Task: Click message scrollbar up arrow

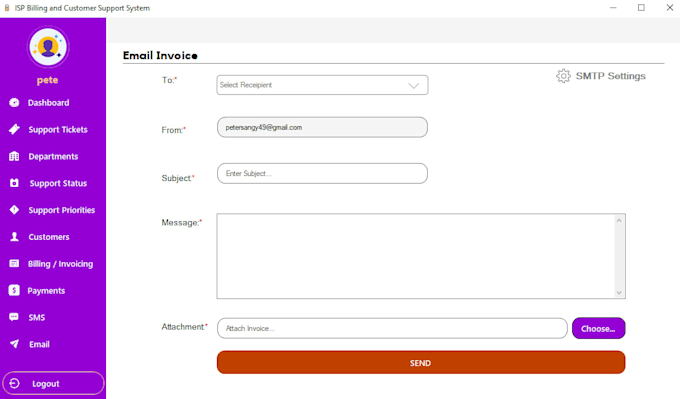Action: click(619, 220)
